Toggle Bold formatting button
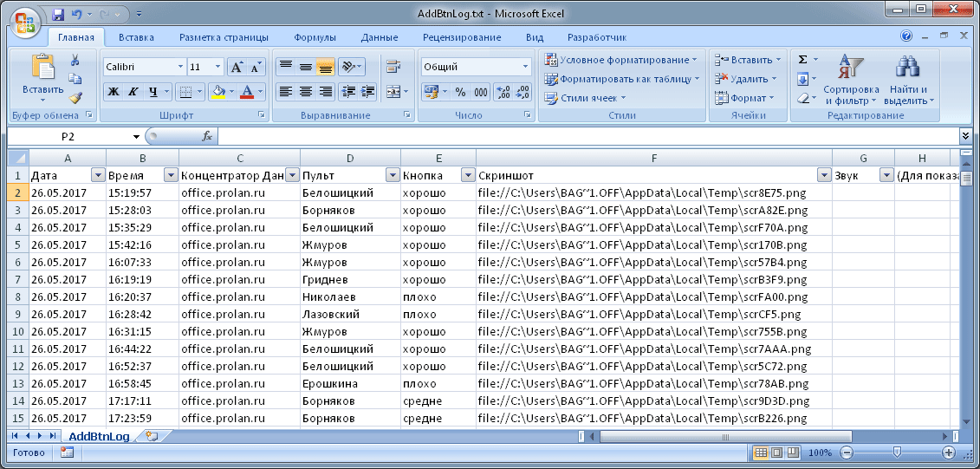 coord(113,92)
